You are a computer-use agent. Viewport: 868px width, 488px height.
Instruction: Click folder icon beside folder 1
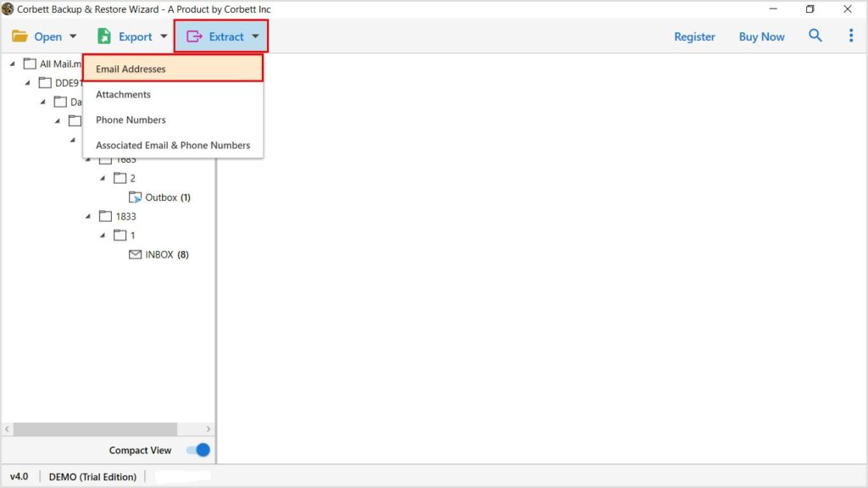(x=120, y=236)
